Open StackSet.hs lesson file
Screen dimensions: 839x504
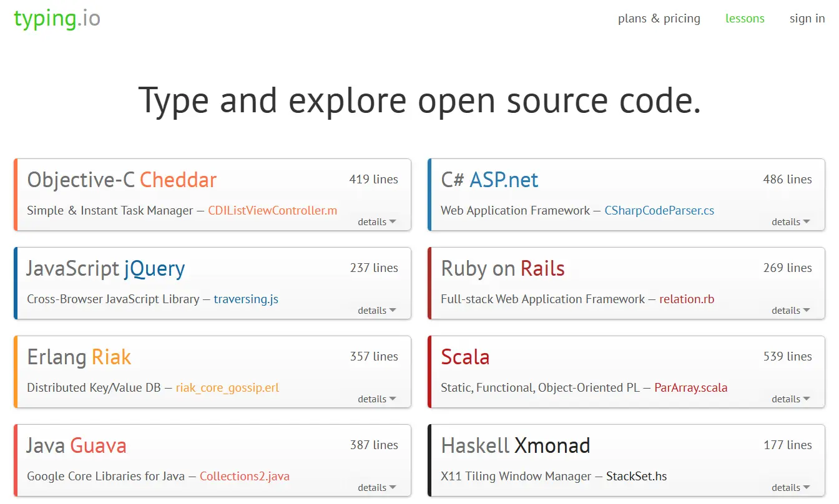[636, 477]
